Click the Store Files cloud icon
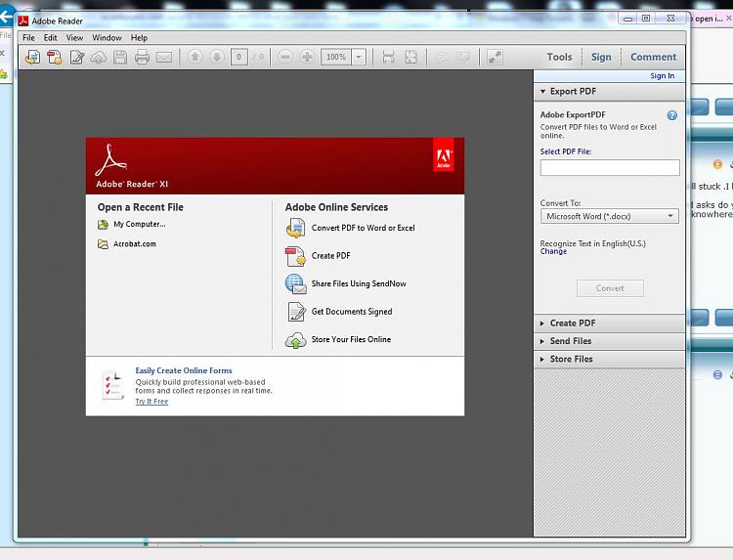Image resolution: width=733 pixels, height=560 pixels. pyautogui.click(x=295, y=341)
